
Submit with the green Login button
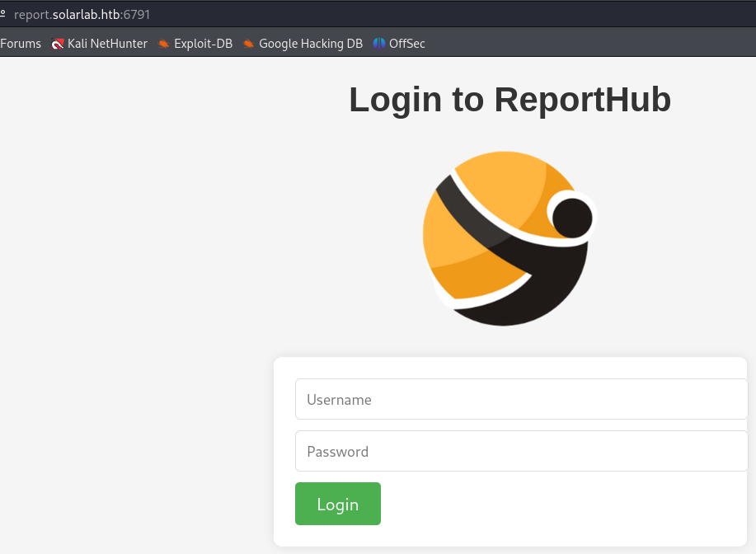[338, 504]
